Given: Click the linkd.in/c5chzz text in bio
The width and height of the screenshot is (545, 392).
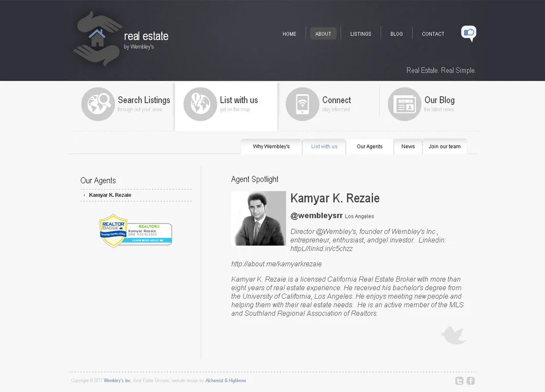Looking at the screenshot, I should coord(322,249).
